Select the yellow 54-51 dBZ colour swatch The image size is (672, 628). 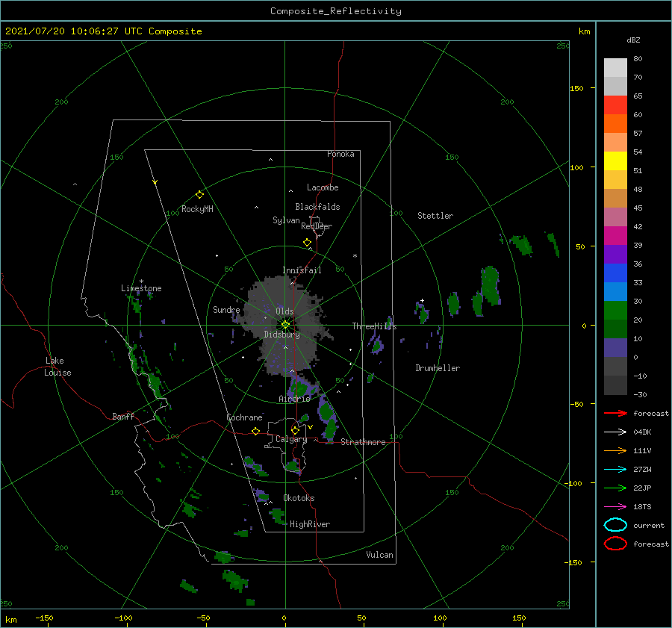click(615, 161)
